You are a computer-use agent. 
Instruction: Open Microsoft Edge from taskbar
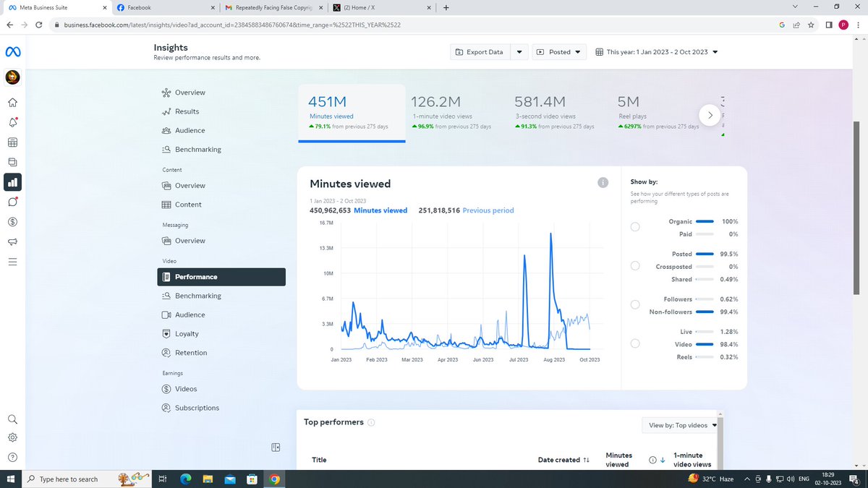tap(184, 479)
